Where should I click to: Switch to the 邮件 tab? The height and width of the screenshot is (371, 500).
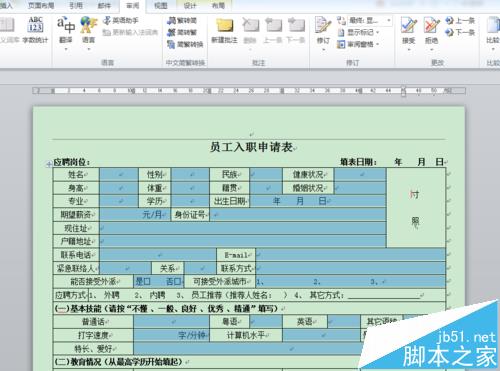pyautogui.click(x=104, y=5)
